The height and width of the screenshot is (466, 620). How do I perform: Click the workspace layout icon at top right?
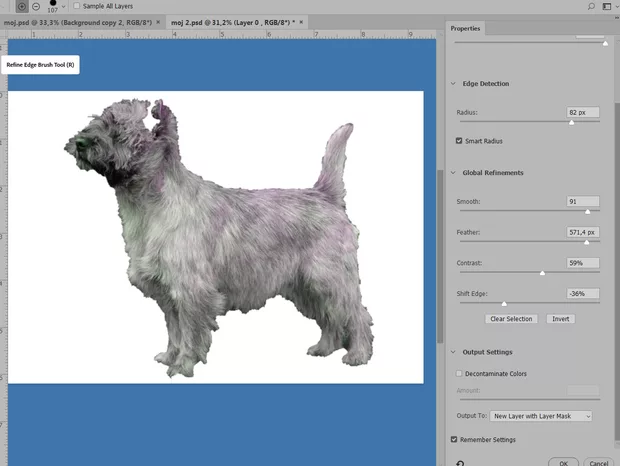[x=609, y=6]
